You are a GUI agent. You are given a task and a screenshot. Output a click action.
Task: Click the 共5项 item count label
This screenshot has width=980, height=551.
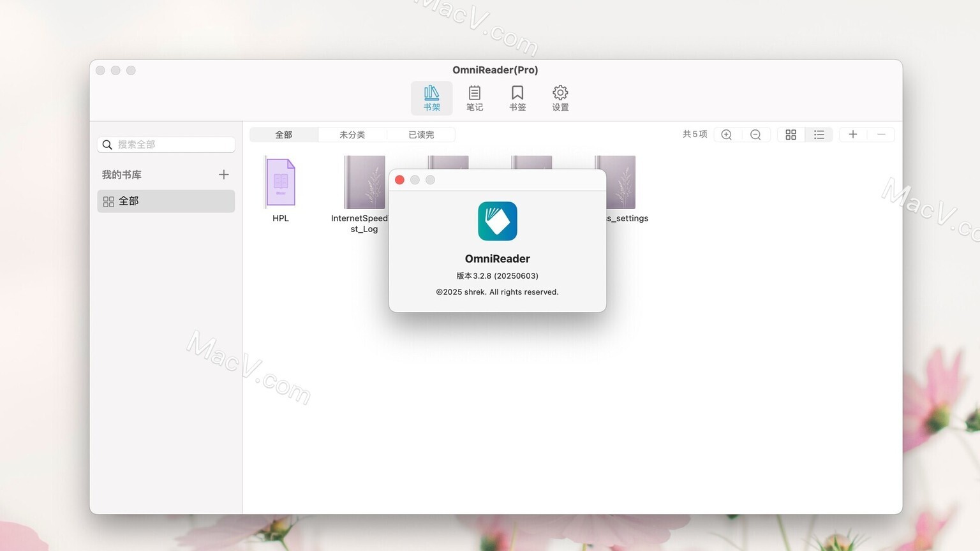695,135
